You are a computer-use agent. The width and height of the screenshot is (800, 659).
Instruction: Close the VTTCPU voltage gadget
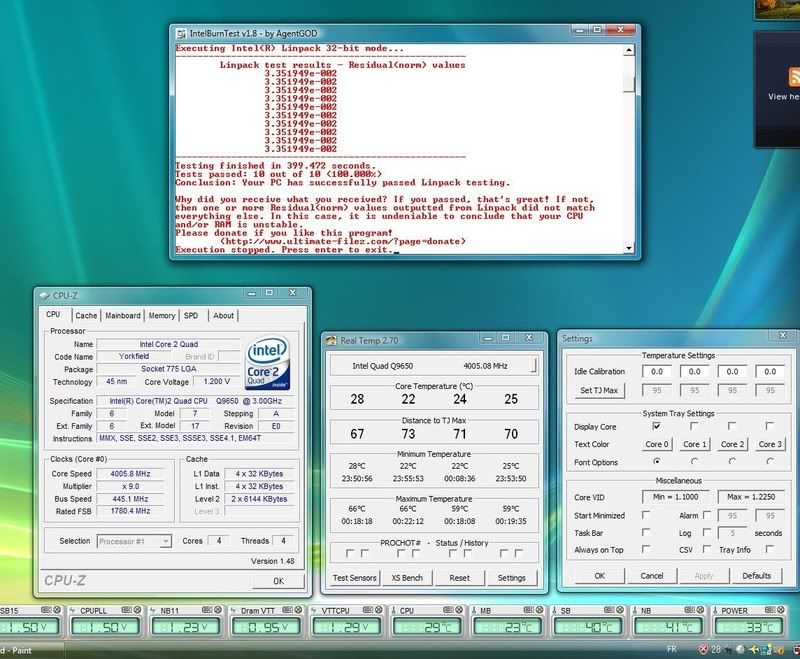[379, 610]
